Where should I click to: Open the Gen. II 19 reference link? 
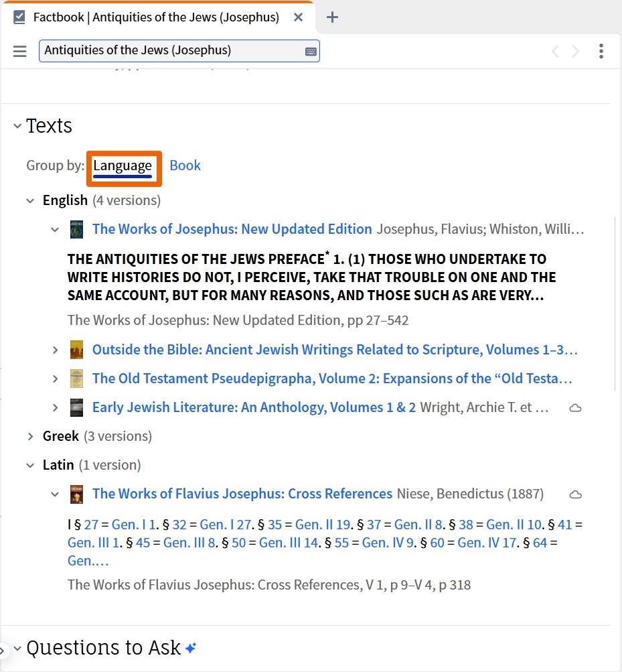pyautogui.click(x=323, y=525)
